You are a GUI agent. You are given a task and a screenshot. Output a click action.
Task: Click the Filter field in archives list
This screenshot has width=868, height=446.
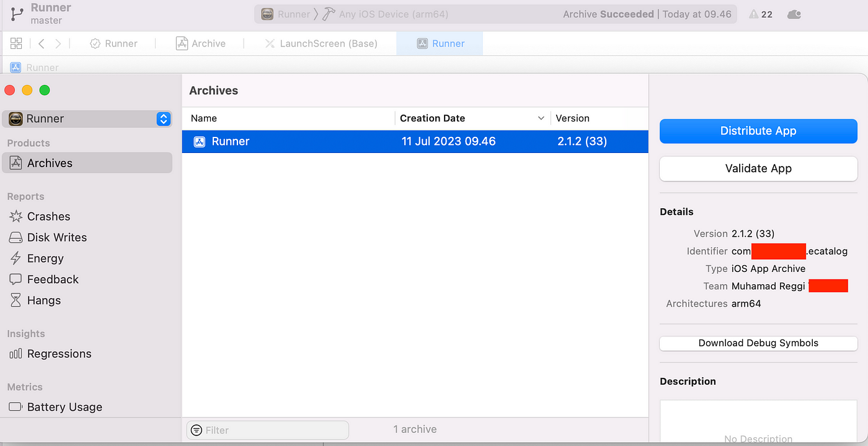[268, 430]
